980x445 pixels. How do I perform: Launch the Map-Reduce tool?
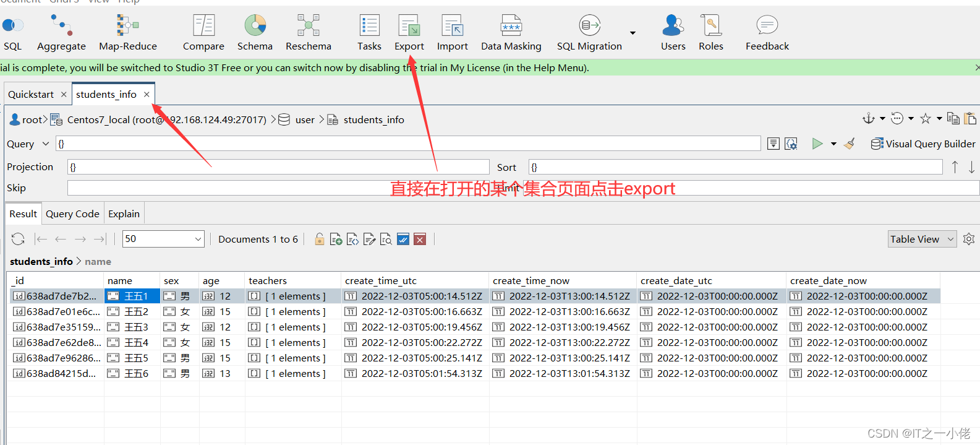(128, 33)
